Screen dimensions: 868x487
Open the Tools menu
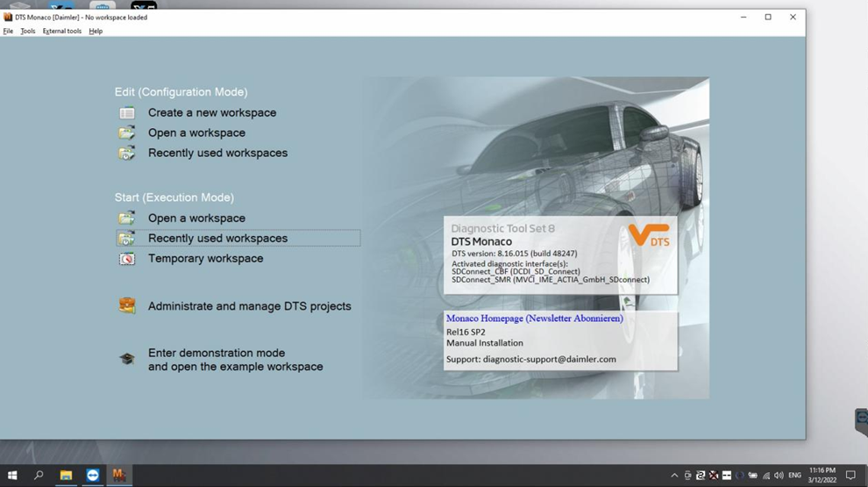[28, 31]
